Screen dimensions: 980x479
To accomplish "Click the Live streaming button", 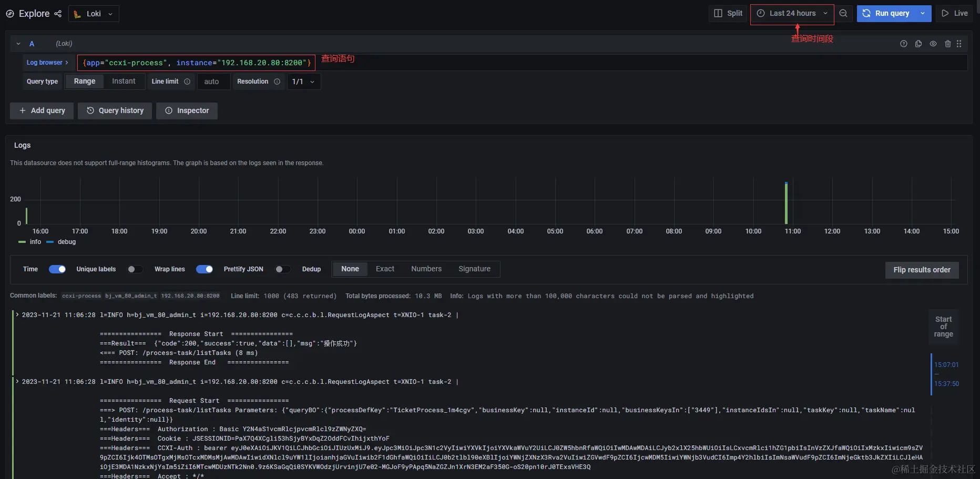I will coord(954,13).
